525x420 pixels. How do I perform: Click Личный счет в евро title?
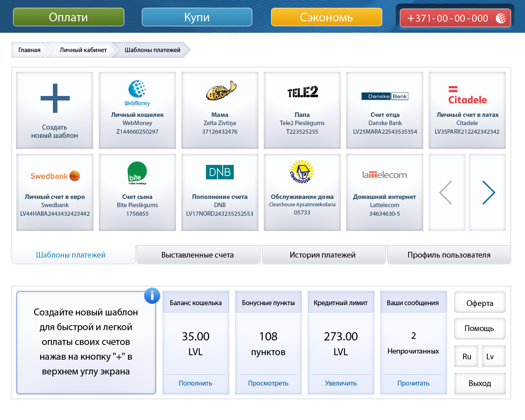tap(55, 197)
